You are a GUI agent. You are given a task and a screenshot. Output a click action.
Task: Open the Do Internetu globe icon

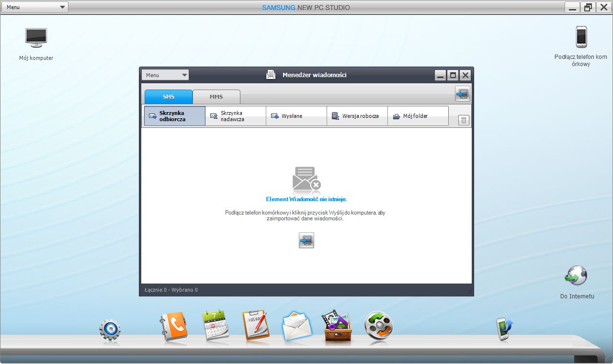576,275
